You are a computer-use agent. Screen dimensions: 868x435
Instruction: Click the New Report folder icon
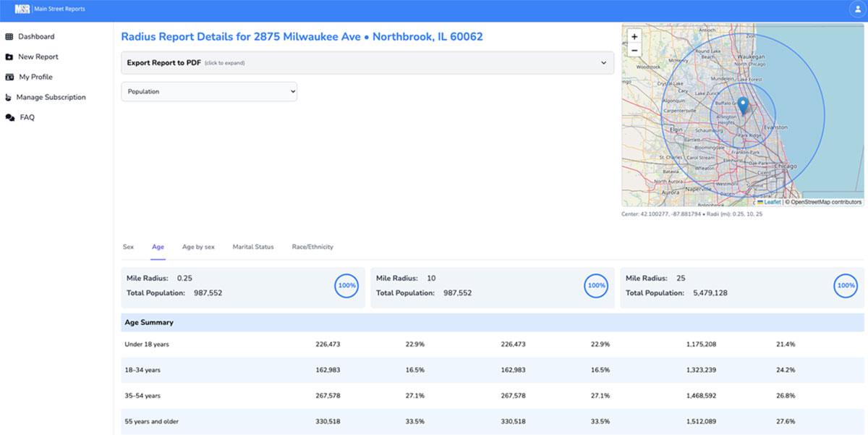pos(11,56)
